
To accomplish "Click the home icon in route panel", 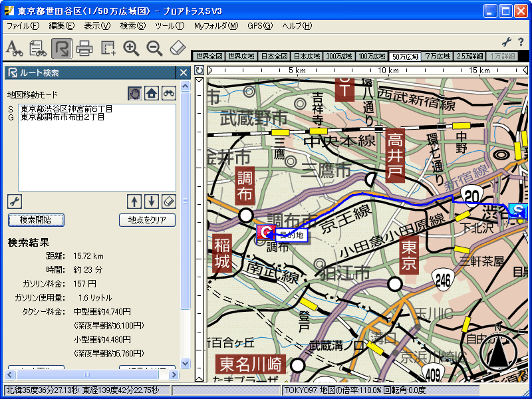I will [152, 93].
